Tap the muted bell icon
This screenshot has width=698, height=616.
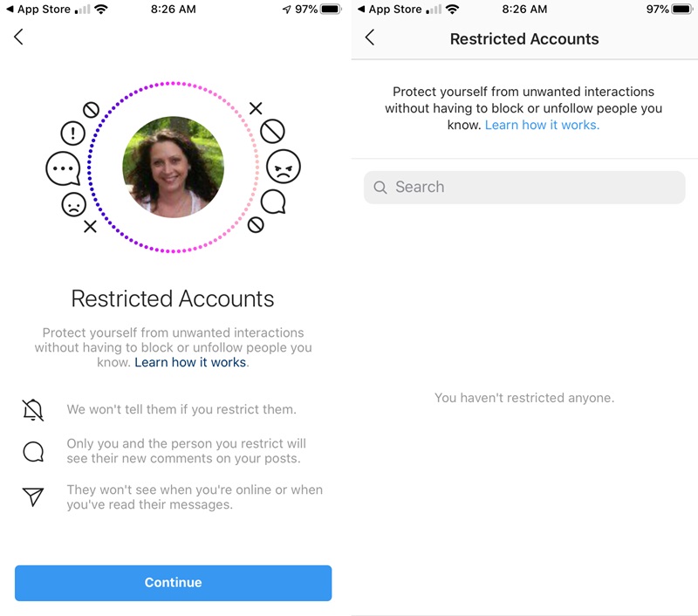pos(33,410)
